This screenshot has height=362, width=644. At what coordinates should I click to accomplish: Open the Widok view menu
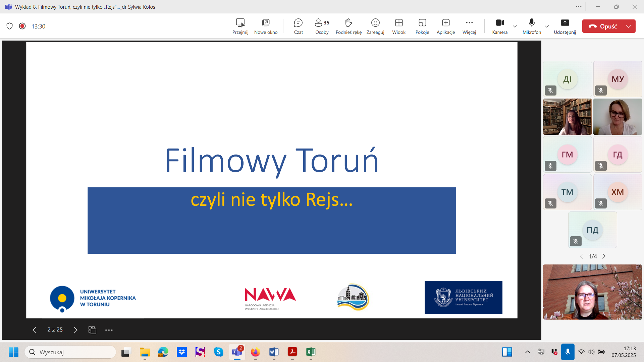tap(399, 26)
